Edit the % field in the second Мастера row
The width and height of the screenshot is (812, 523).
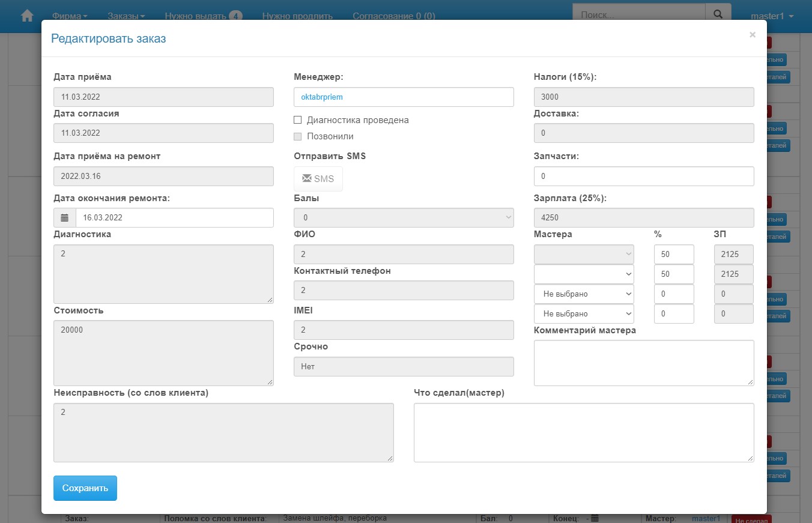(674, 274)
